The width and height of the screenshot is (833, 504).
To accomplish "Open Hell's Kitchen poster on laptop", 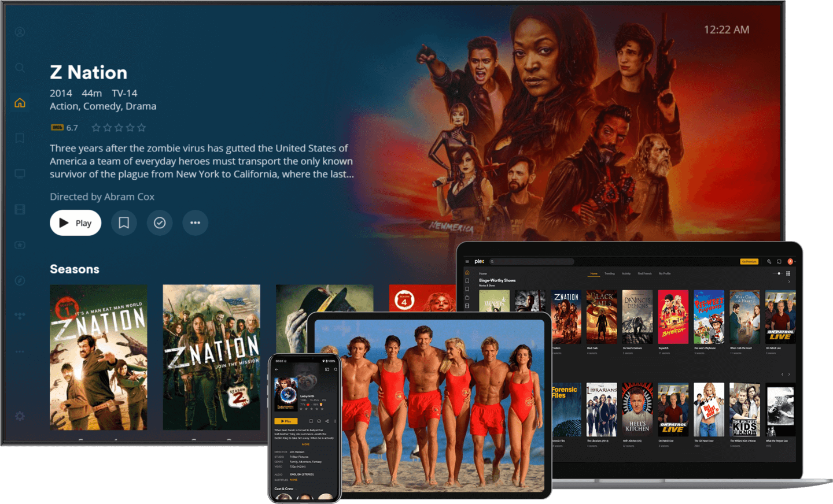I will point(637,409).
